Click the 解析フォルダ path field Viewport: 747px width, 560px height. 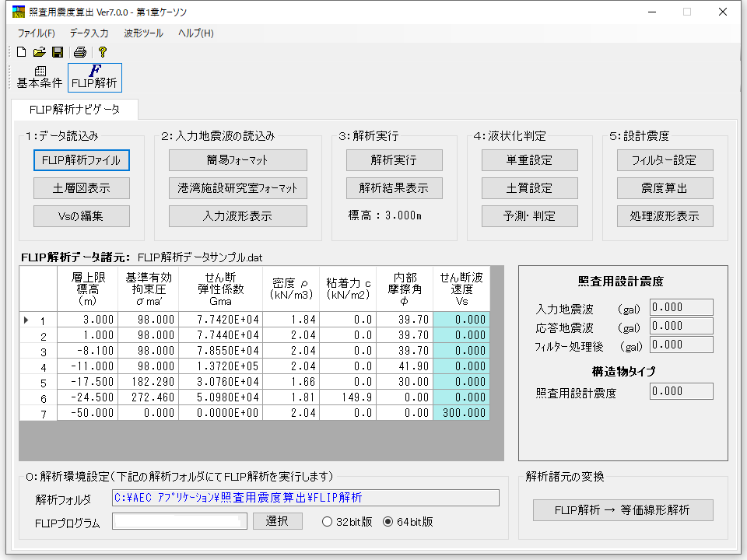click(306, 498)
